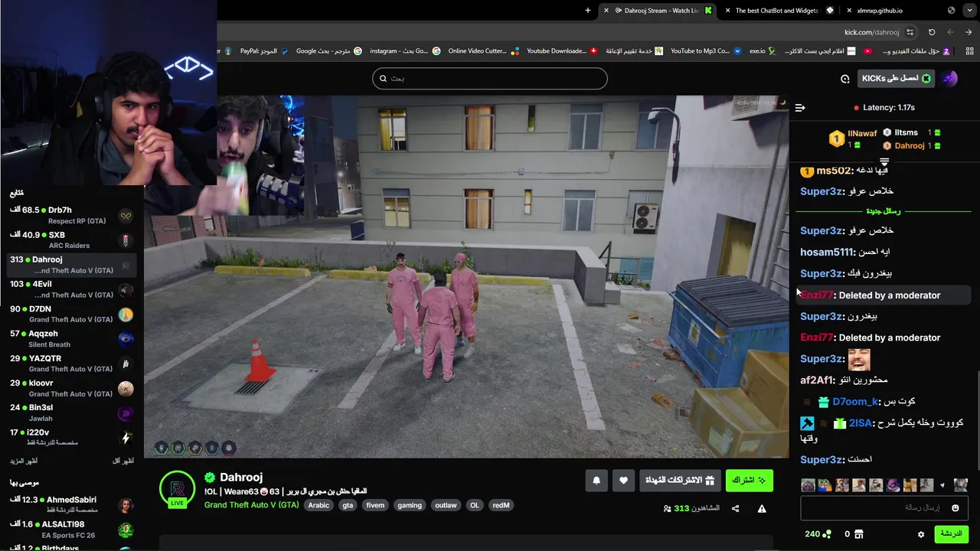The height and width of the screenshot is (551, 980).
Task: Open the user profile avatar menu
Action: pyautogui.click(x=949, y=78)
